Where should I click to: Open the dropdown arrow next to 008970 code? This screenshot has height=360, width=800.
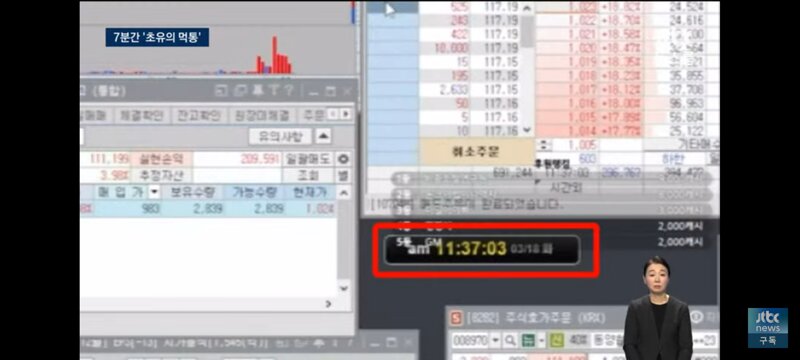(x=495, y=340)
